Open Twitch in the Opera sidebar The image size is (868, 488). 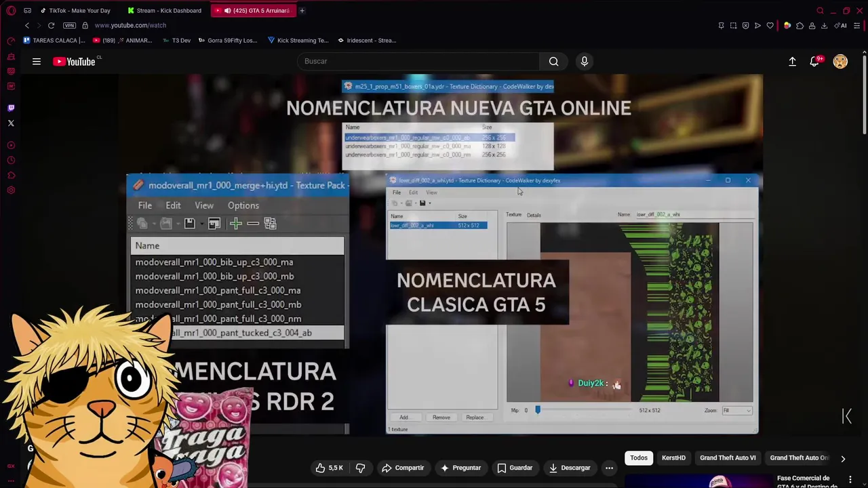coord(11,108)
